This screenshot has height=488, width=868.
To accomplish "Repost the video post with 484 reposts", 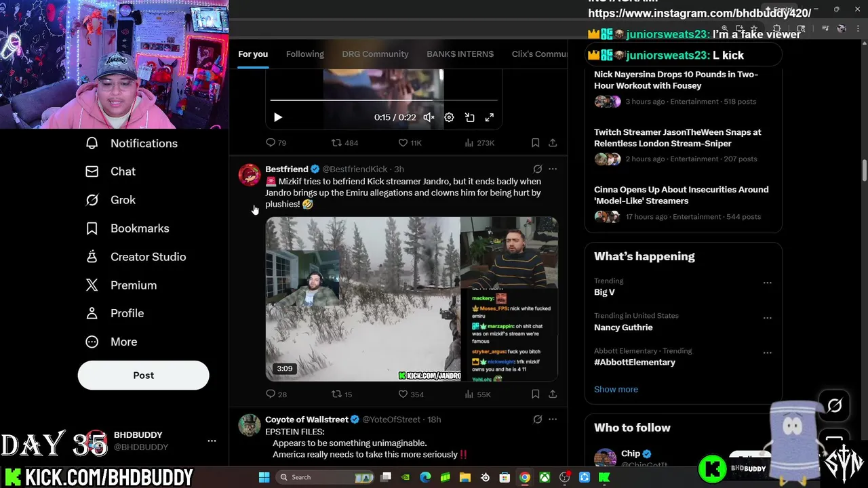I will (344, 142).
